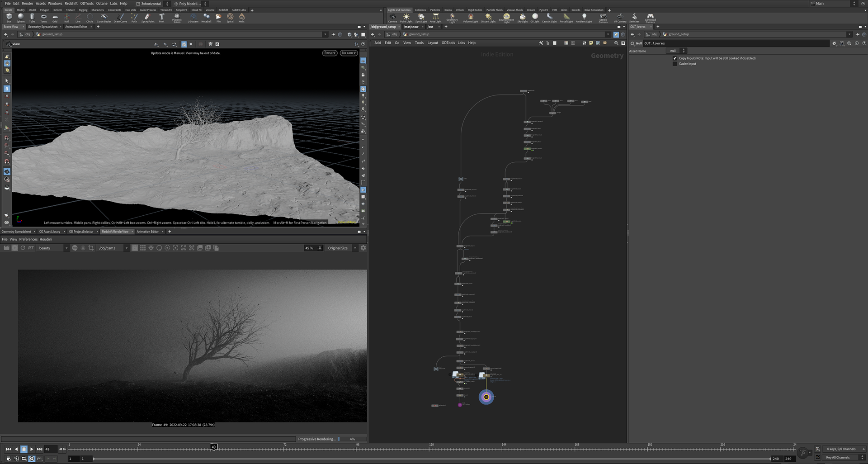868x464 pixels.
Task: Open the Terrain FX shelf tab
Action: [166, 10]
